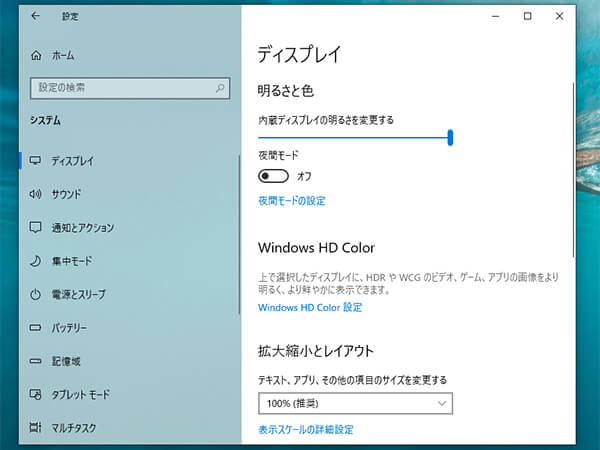Close the 設定 window
This screenshot has height=450, width=600.
(x=559, y=16)
